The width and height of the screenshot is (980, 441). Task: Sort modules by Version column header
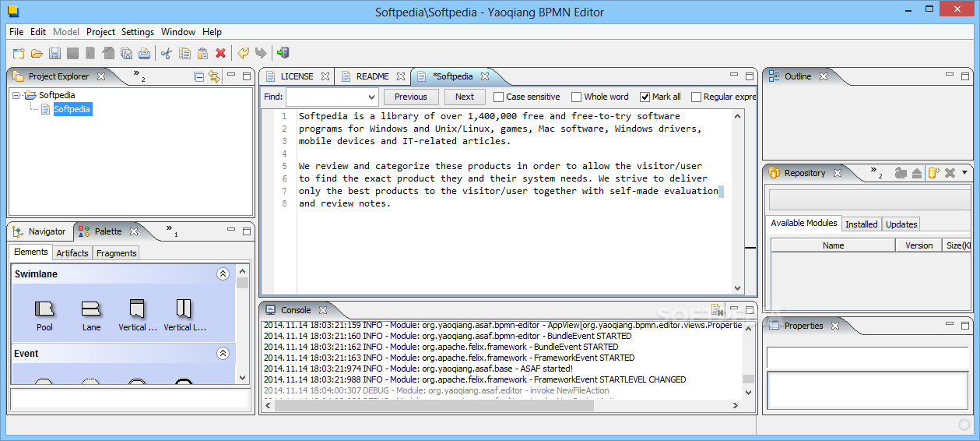919,245
